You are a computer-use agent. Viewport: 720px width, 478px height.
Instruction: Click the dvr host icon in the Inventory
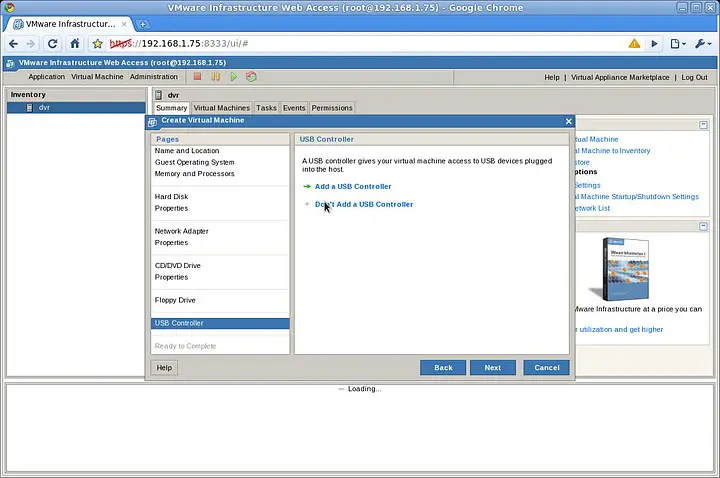click(x=29, y=107)
